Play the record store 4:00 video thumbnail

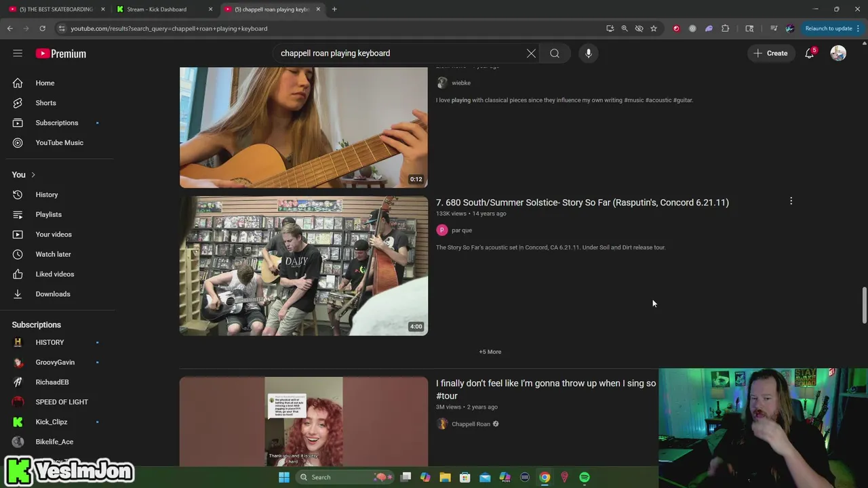pyautogui.click(x=304, y=266)
